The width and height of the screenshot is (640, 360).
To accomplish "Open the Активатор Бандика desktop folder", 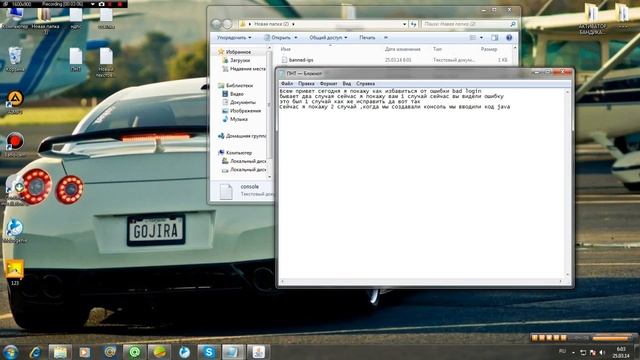I will pos(592,19).
